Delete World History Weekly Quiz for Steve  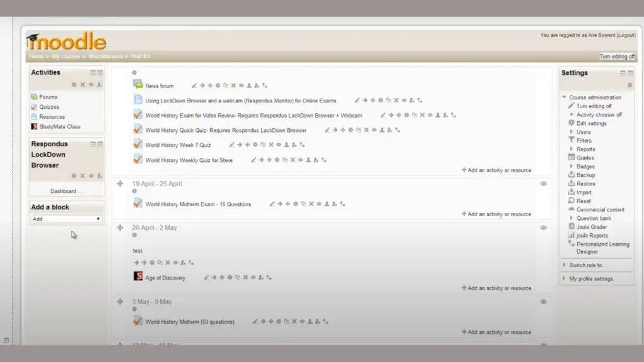point(292,160)
